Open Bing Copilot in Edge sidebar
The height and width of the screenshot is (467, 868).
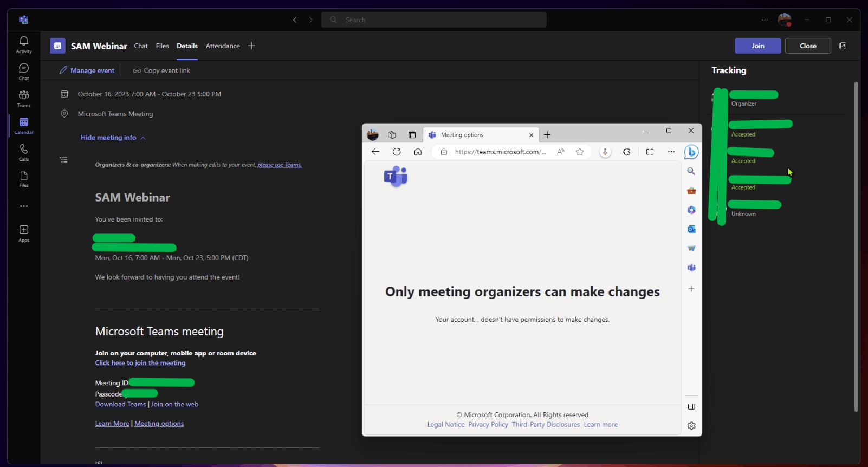pos(691,152)
